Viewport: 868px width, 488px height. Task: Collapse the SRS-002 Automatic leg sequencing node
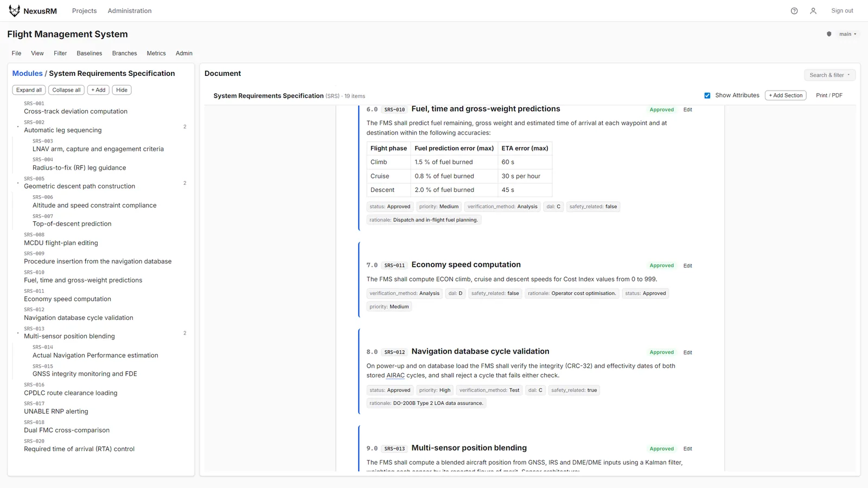(18, 127)
